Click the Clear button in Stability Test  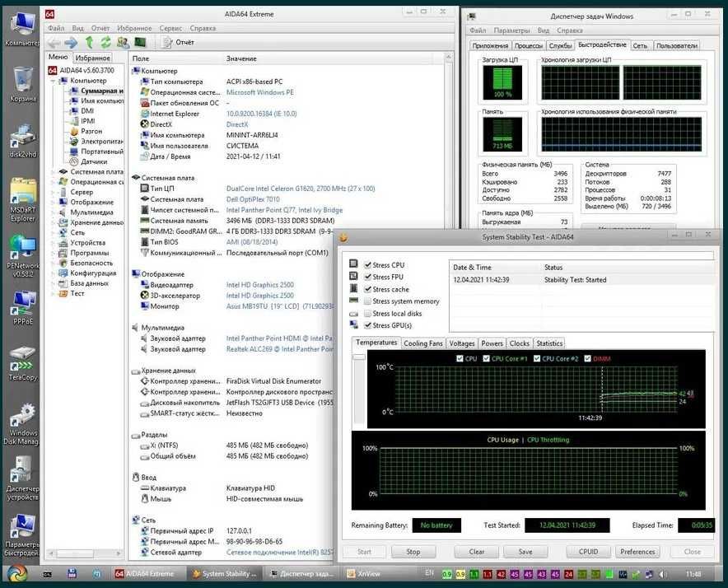click(477, 552)
